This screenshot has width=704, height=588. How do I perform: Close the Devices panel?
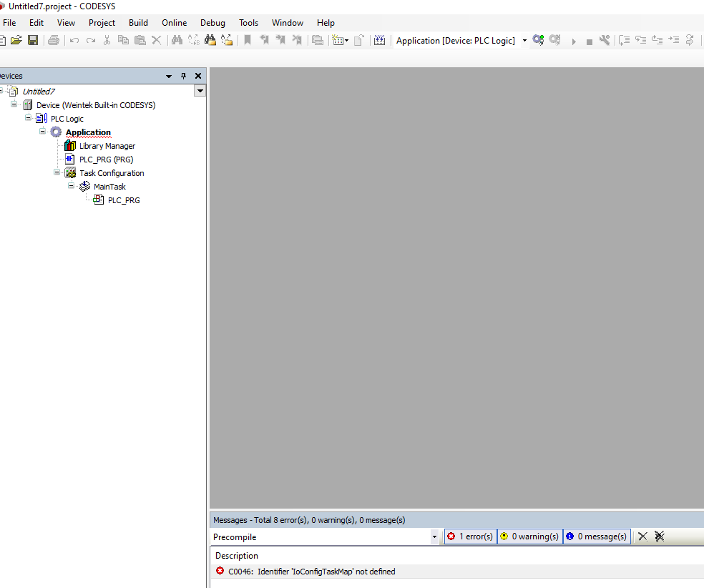pos(198,76)
